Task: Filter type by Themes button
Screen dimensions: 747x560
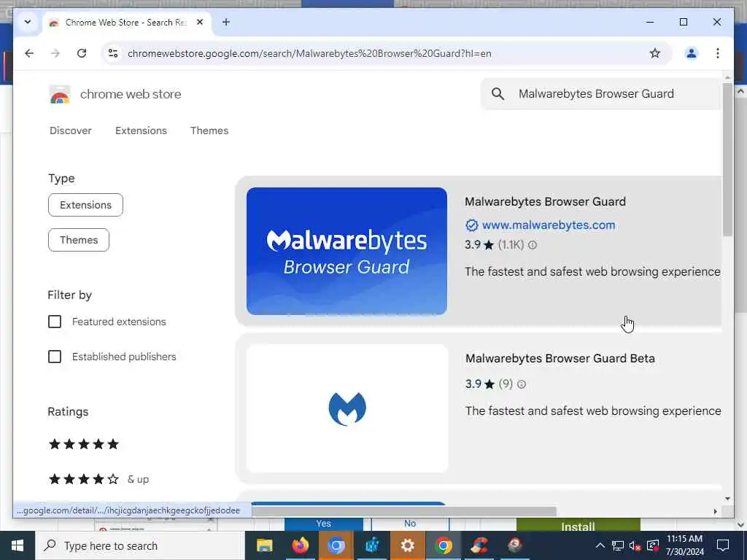Action: coord(79,240)
